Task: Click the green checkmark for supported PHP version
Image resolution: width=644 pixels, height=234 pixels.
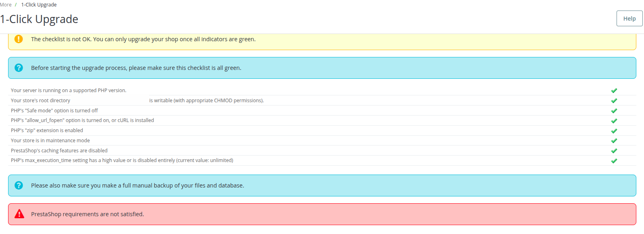Action: [614, 91]
